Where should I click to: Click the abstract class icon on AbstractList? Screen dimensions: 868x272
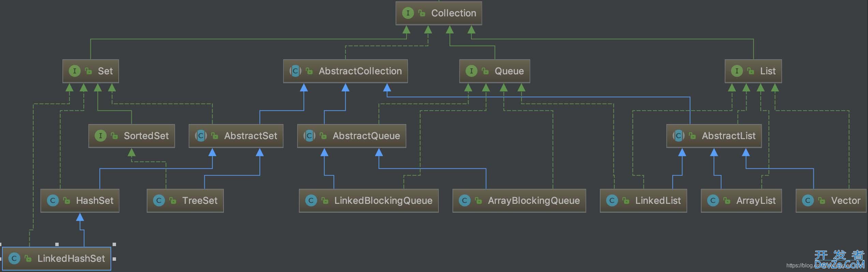point(678,136)
